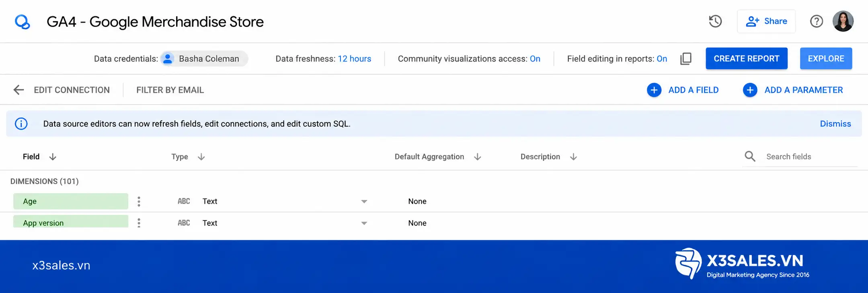Click the CREATE REPORT button
Viewport: 868px width, 293px height.
pos(747,59)
